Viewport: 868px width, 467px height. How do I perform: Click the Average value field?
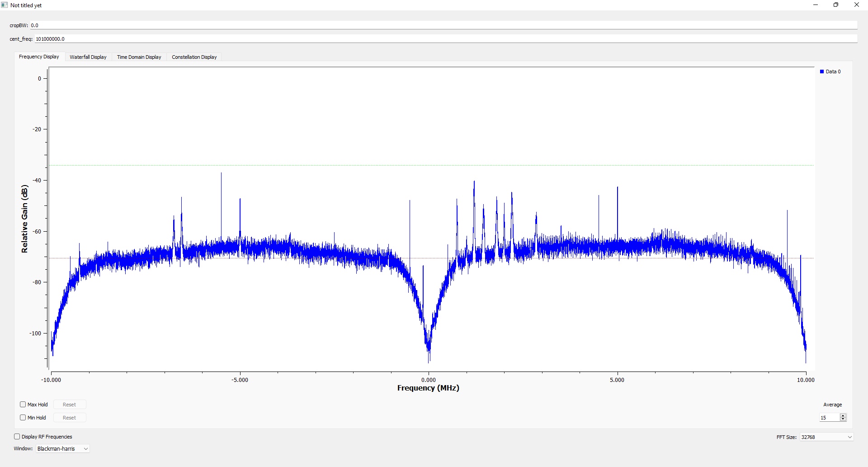830,418
